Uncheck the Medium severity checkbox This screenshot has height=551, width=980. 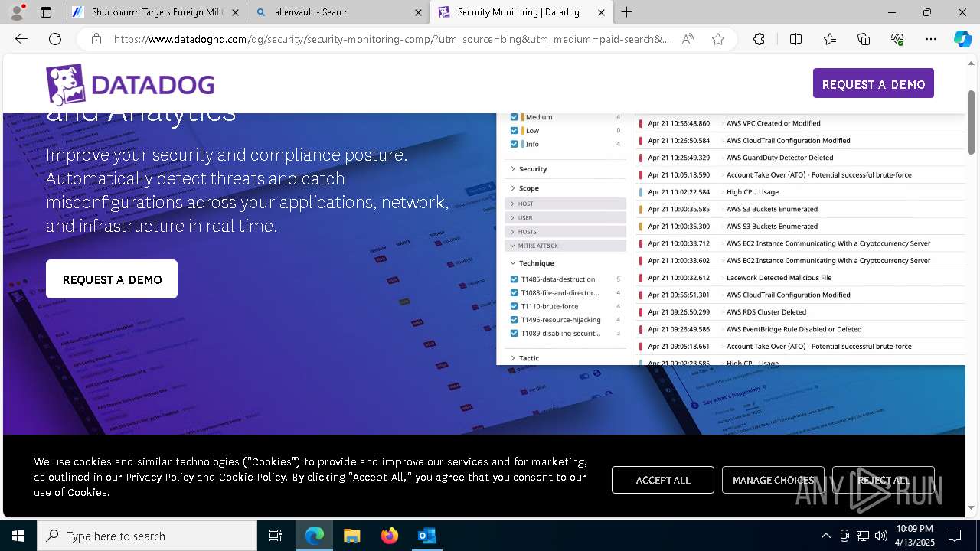(x=514, y=117)
